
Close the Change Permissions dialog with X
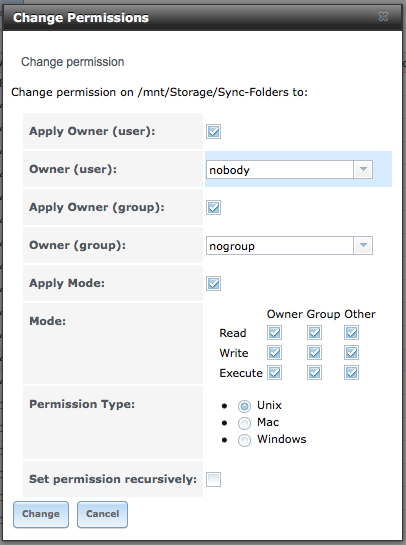point(383,17)
